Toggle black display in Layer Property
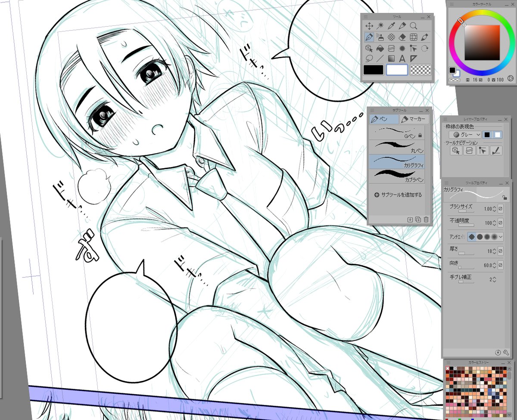517x420 pixels. pyautogui.click(x=487, y=135)
